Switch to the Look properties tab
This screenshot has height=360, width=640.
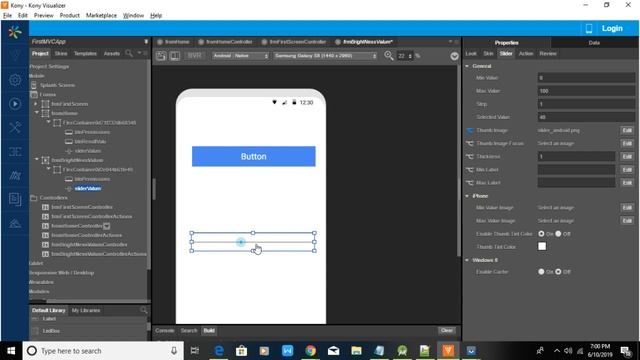click(x=471, y=53)
